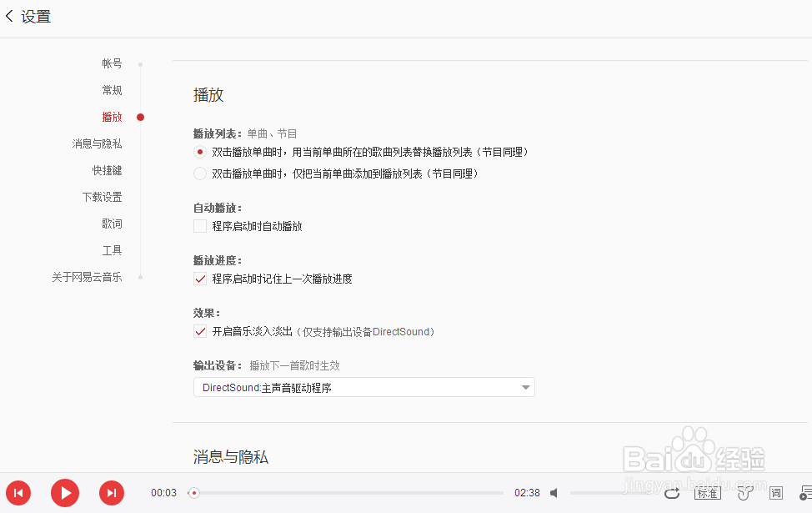Click the 单曲、节目 hint text
The height and width of the screenshot is (513, 812).
click(272, 133)
